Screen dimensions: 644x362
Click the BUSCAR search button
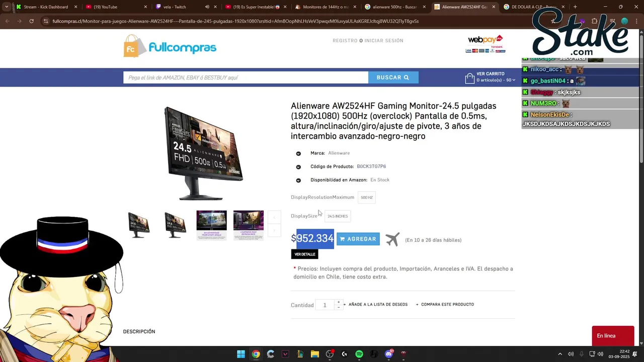coord(393,77)
